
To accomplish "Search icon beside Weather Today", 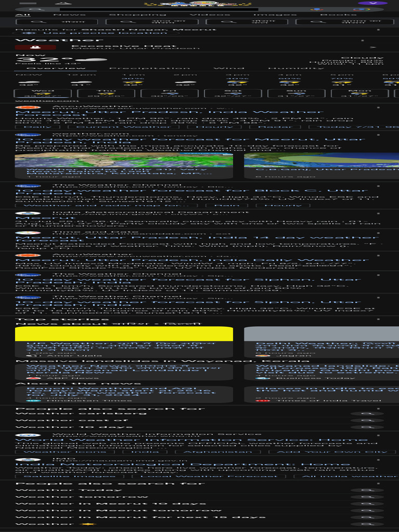I will point(367,490).
